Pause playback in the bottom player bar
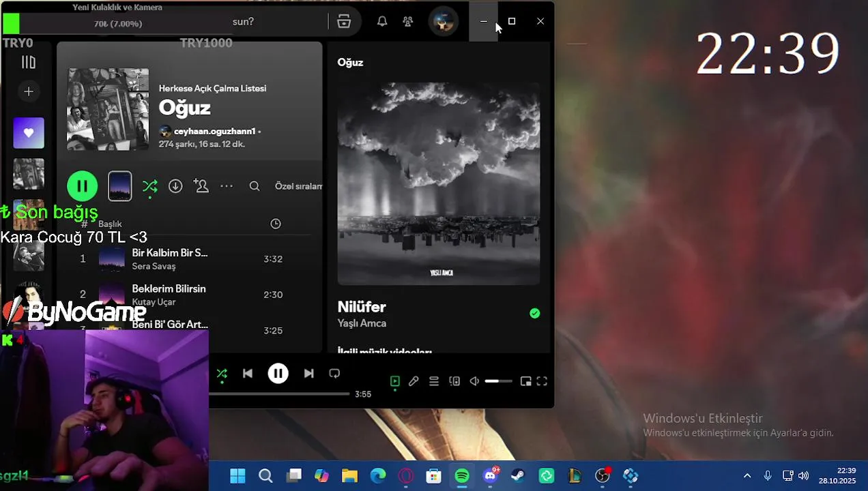Image resolution: width=868 pixels, height=491 pixels. click(x=278, y=373)
